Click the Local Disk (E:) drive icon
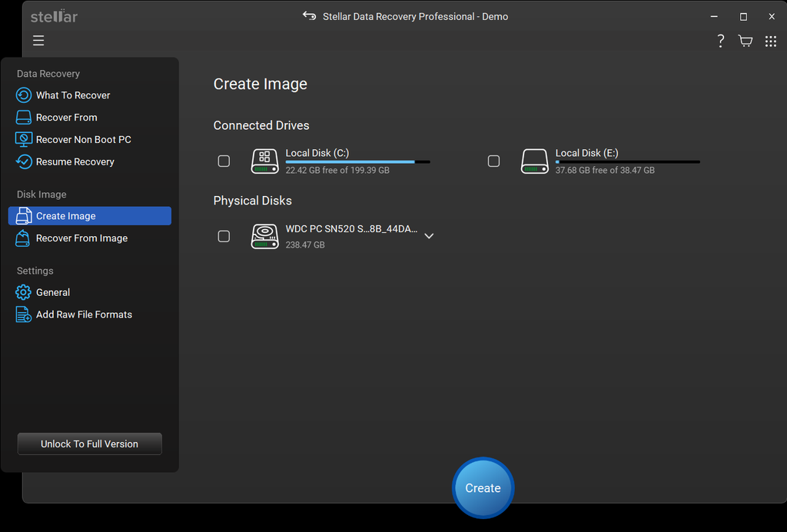787x532 pixels. pos(535,161)
